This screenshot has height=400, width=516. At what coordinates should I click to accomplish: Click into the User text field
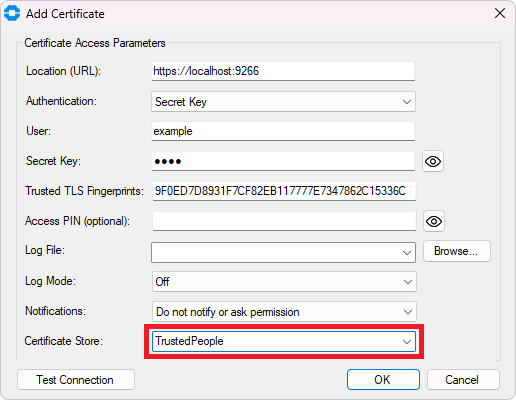pyautogui.click(x=283, y=131)
